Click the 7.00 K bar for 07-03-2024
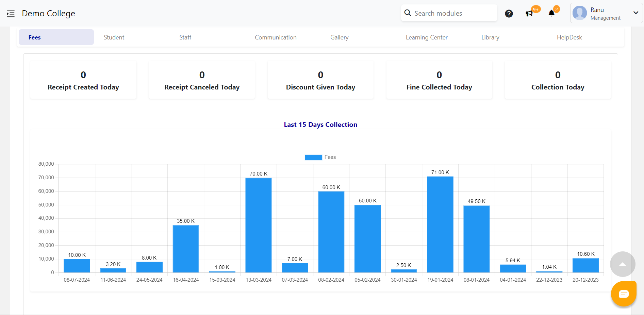 [x=295, y=268]
